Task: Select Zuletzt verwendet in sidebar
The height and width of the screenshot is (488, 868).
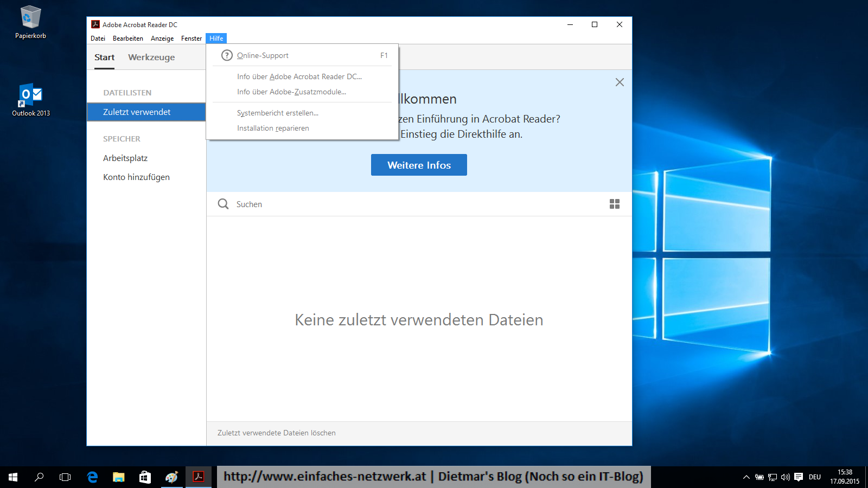Action: coord(146,112)
